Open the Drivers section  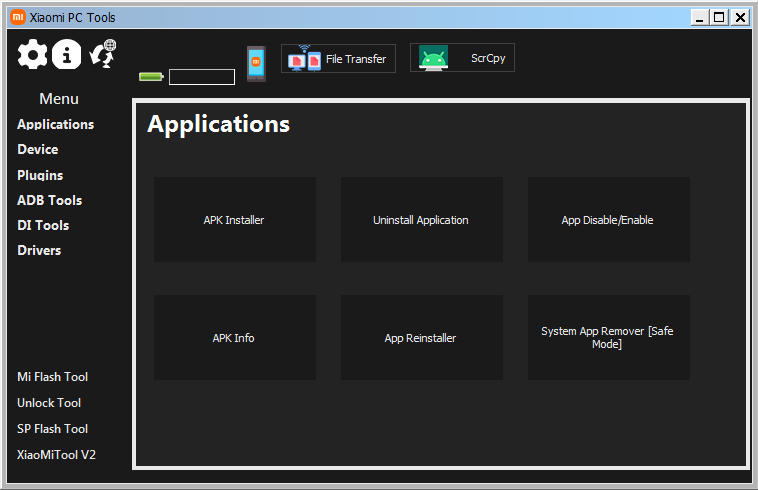(39, 250)
